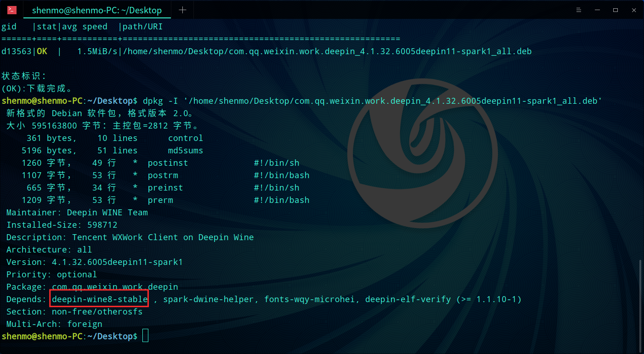Click the '1107 字节' size value
The width and height of the screenshot is (644, 354).
(47, 175)
